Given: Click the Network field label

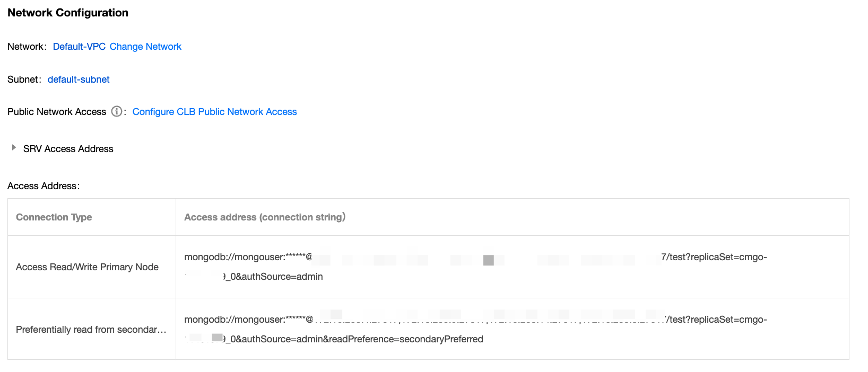Looking at the screenshot, I should pyautogui.click(x=26, y=47).
